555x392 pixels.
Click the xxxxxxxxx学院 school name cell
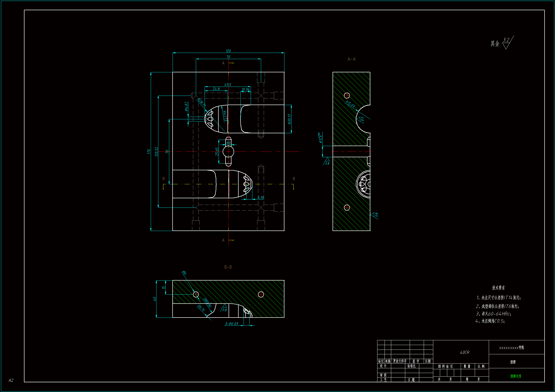tap(512, 348)
